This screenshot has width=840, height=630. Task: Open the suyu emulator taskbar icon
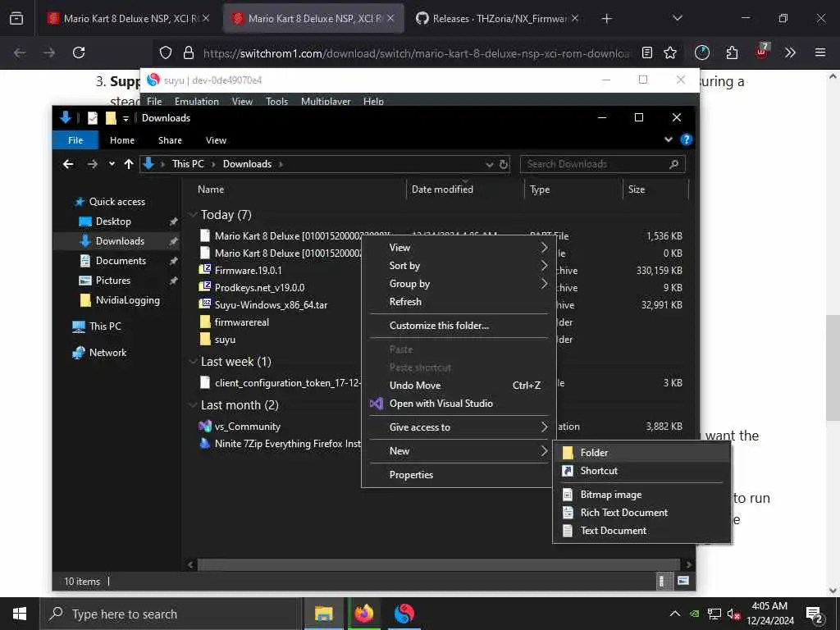pos(404,614)
